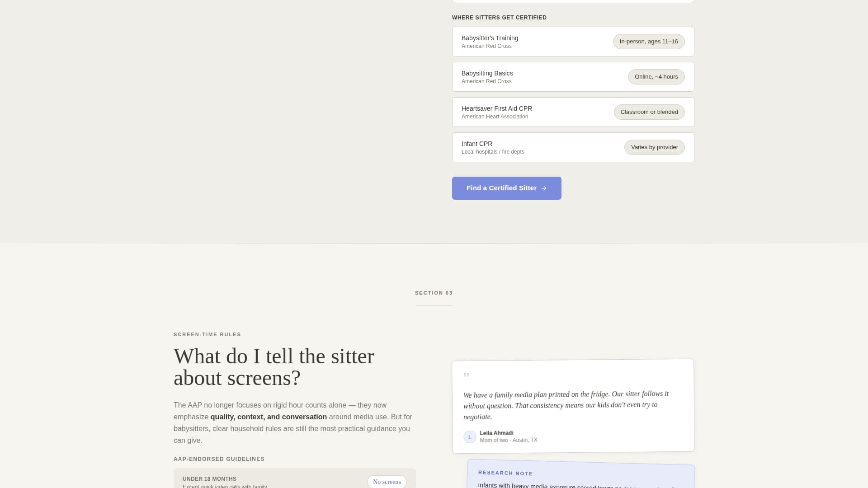
Task: Click WHERE SITTERS GET CERTIFIED heading
Action: click(499, 18)
